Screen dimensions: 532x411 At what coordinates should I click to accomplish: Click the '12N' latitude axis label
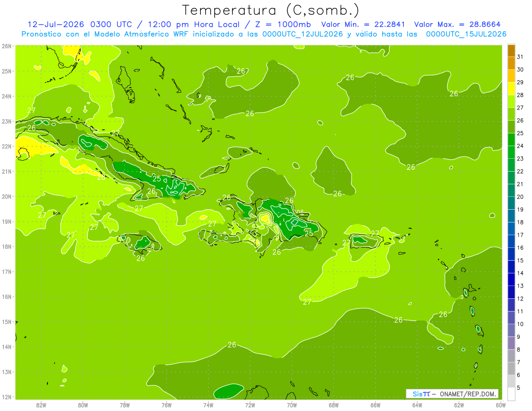click(x=6, y=397)
